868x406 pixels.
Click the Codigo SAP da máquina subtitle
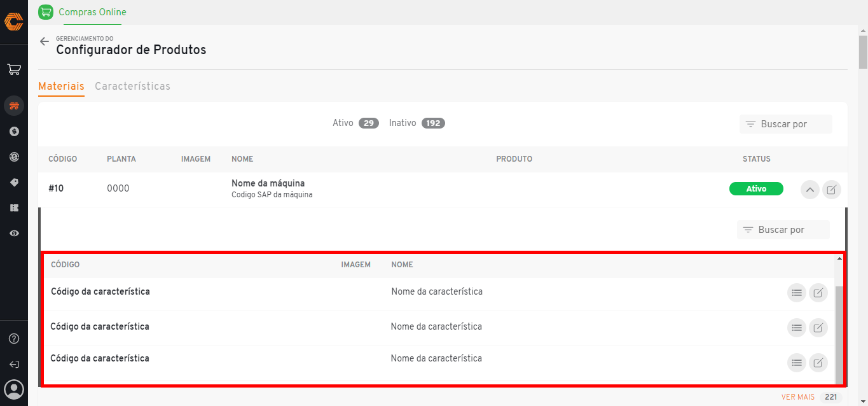272,195
